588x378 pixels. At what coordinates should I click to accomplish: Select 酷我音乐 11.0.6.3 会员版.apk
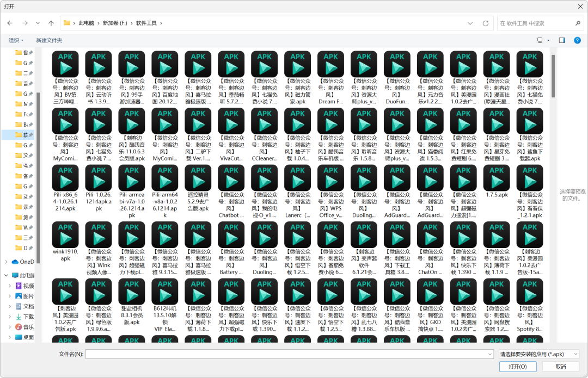click(x=132, y=134)
